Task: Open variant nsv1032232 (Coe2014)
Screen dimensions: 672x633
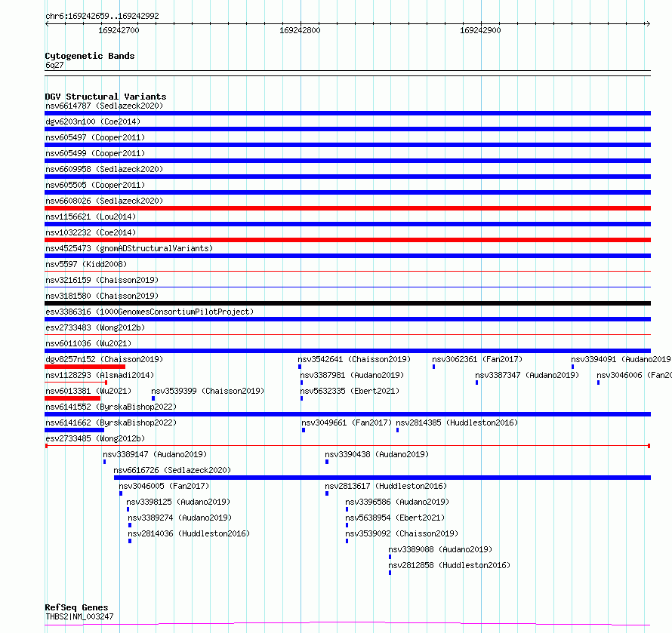Action: [x=91, y=232]
